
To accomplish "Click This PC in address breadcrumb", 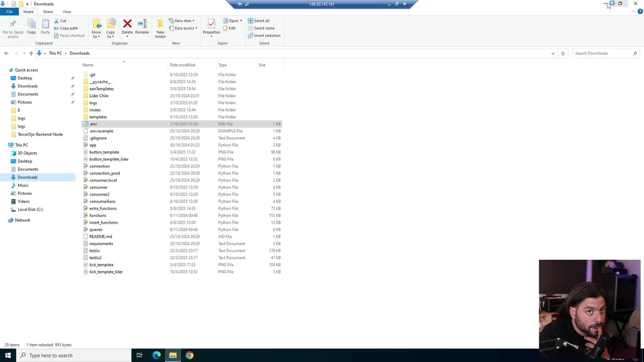I will point(55,53).
